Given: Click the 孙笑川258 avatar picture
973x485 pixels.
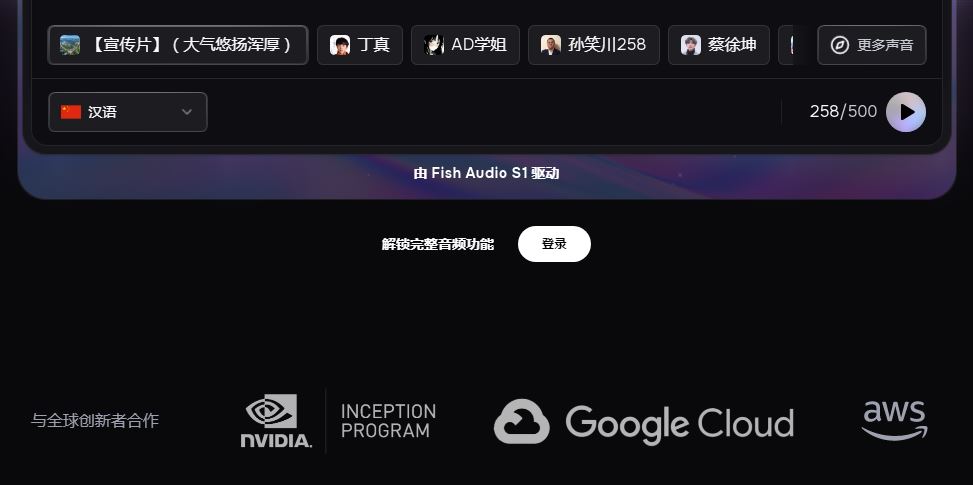Looking at the screenshot, I should [550, 45].
